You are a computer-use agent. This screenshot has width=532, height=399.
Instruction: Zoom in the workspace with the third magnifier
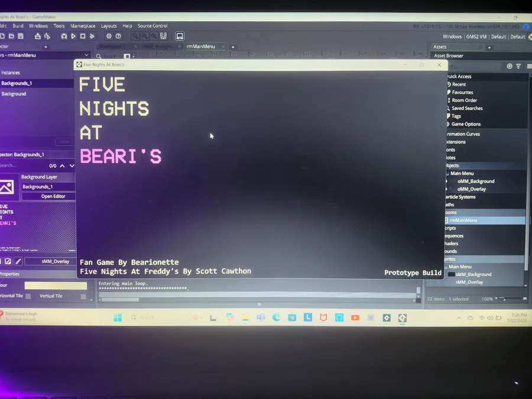154,36
